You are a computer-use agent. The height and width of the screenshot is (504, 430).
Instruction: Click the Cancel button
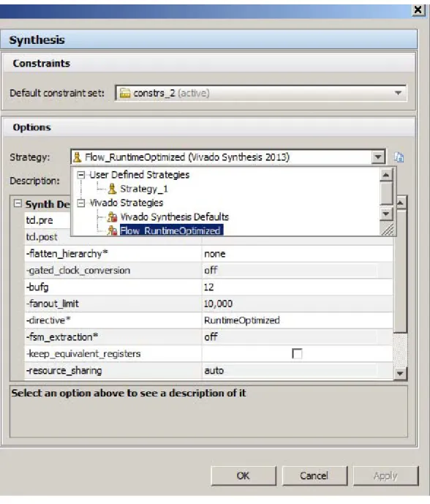[x=314, y=475]
